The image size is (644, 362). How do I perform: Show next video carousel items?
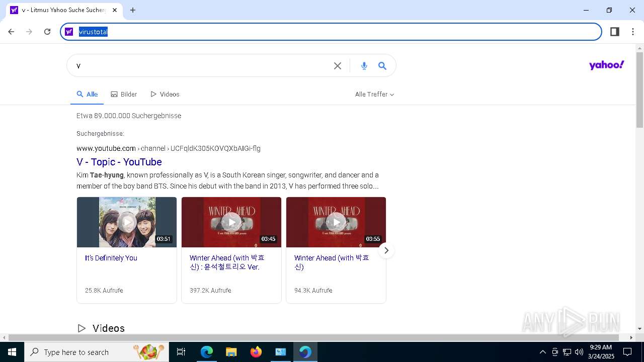pos(386,250)
